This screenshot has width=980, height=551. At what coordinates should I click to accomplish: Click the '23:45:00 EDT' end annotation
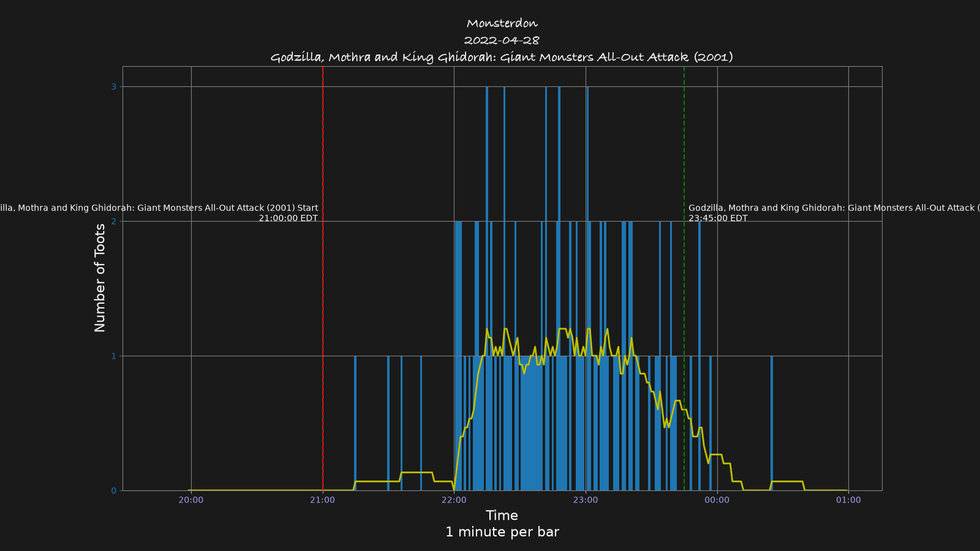pos(718,218)
